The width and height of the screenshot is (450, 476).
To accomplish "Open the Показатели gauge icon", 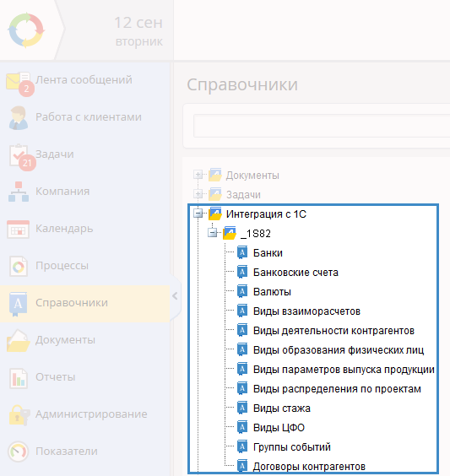I will 19,452.
